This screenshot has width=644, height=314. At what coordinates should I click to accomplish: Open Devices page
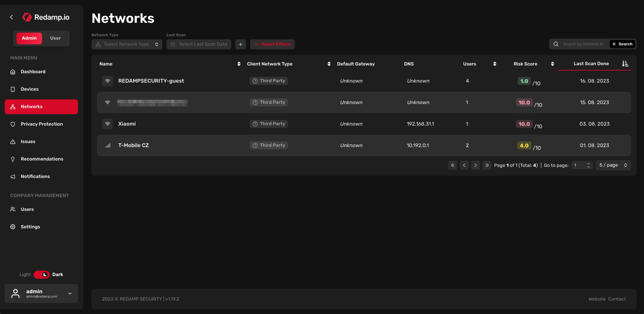(41, 89)
